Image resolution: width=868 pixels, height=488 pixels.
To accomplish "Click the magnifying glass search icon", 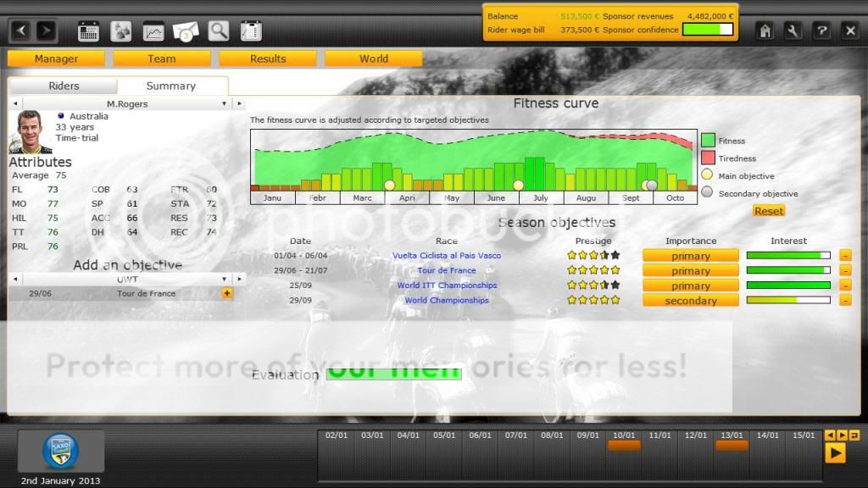I will point(219,31).
